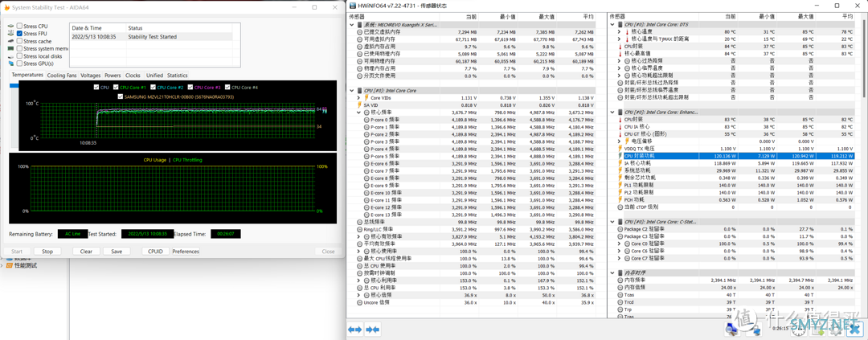Click the circle icon beside 已提交虚拟内存
Screen dimensions: 868x340
pyautogui.click(x=360, y=31)
